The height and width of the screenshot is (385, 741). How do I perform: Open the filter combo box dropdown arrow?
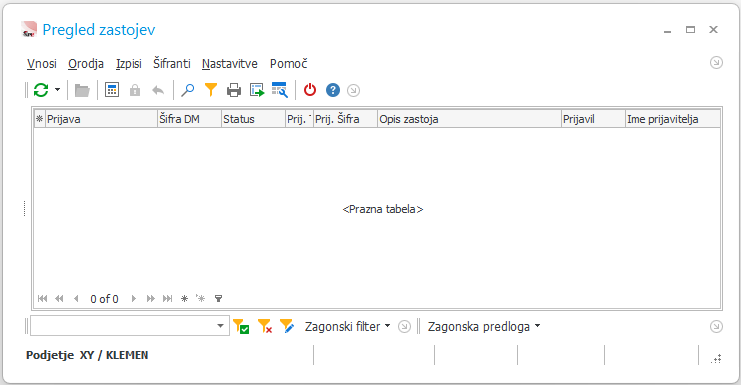coord(220,326)
